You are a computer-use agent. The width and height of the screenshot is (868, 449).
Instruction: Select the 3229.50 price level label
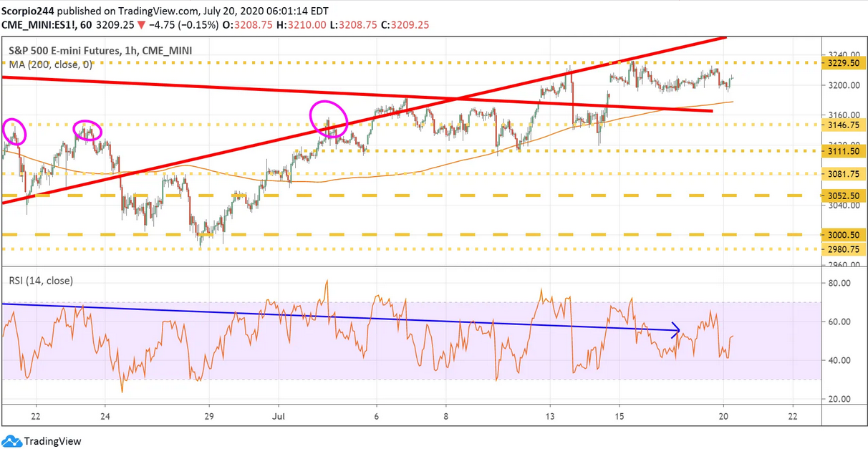(x=844, y=63)
